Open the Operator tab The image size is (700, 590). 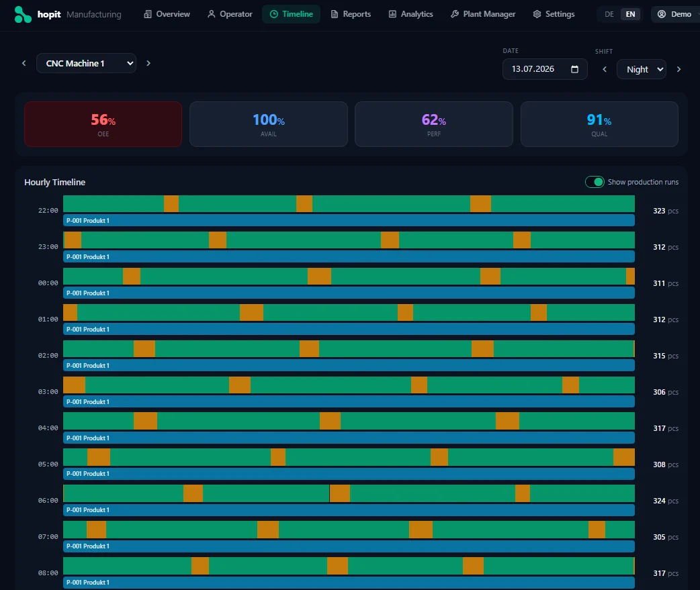(x=230, y=14)
